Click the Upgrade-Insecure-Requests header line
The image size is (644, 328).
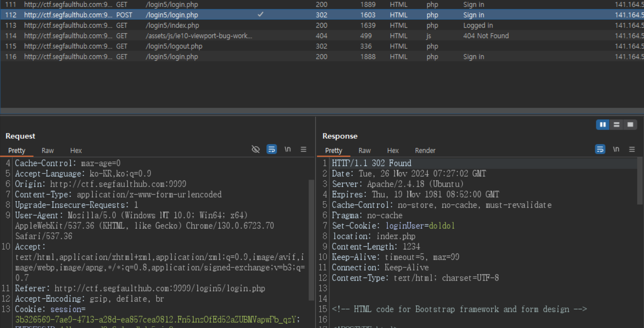click(x=76, y=205)
